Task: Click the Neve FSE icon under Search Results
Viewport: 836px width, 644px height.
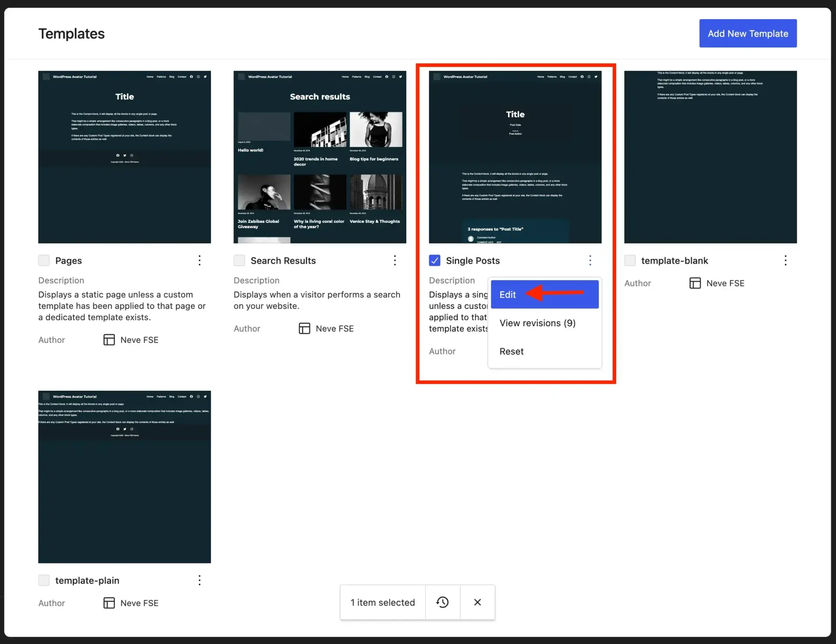Action: point(304,329)
